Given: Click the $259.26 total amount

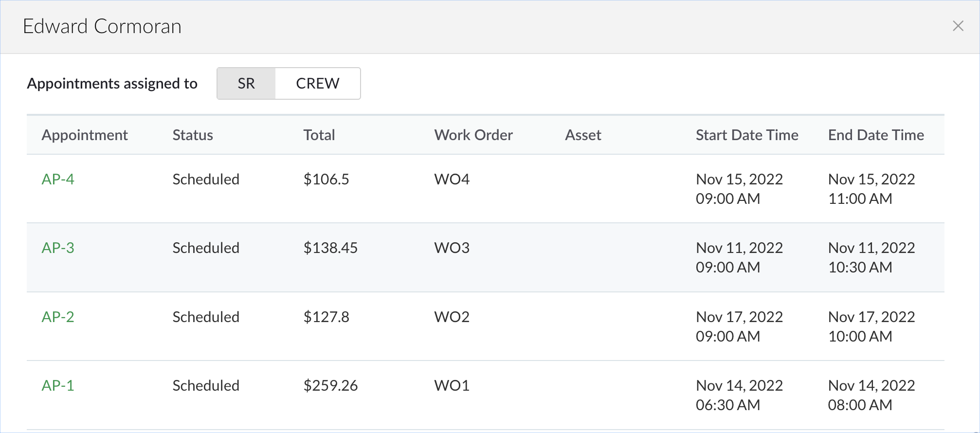Looking at the screenshot, I should tap(330, 386).
